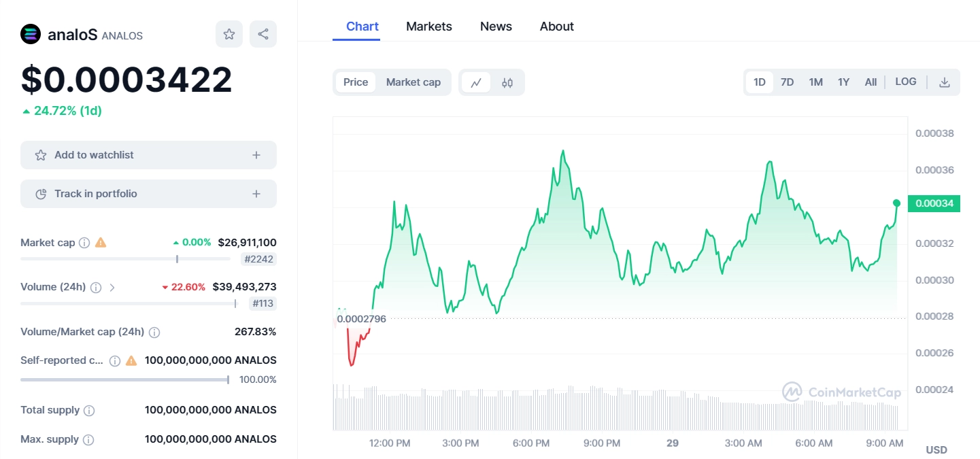This screenshot has height=459, width=980.
Task: Select the line chart icon
Action: pyautogui.click(x=477, y=82)
